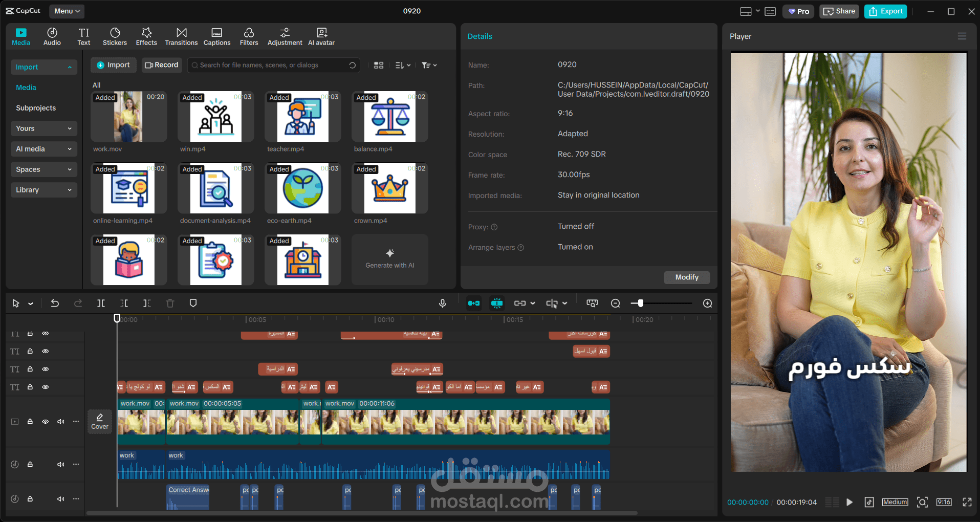Image resolution: width=980 pixels, height=522 pixels.
Task: Open the Stickers panel
Action: tap(115, 36)
